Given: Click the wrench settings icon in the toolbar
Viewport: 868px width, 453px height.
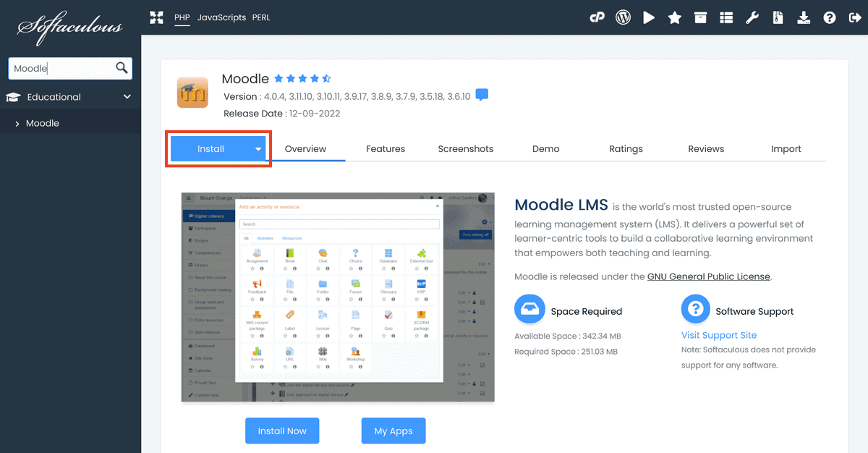Looking at the screenshot, I should click(x=752, y=17).
